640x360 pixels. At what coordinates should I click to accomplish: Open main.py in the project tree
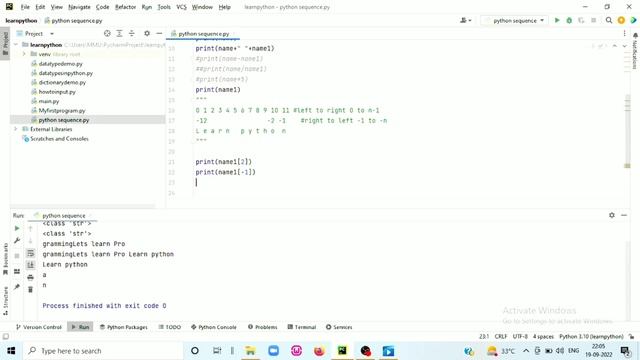[x=49, y=101]
